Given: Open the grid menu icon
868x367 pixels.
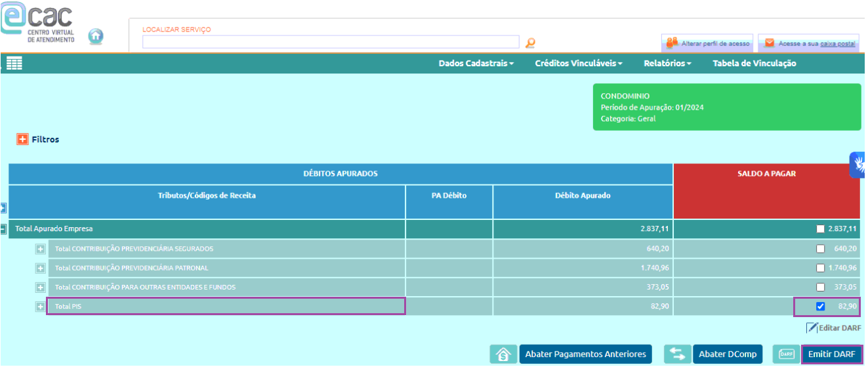Looking at the screenshot, I should (14, 63).
